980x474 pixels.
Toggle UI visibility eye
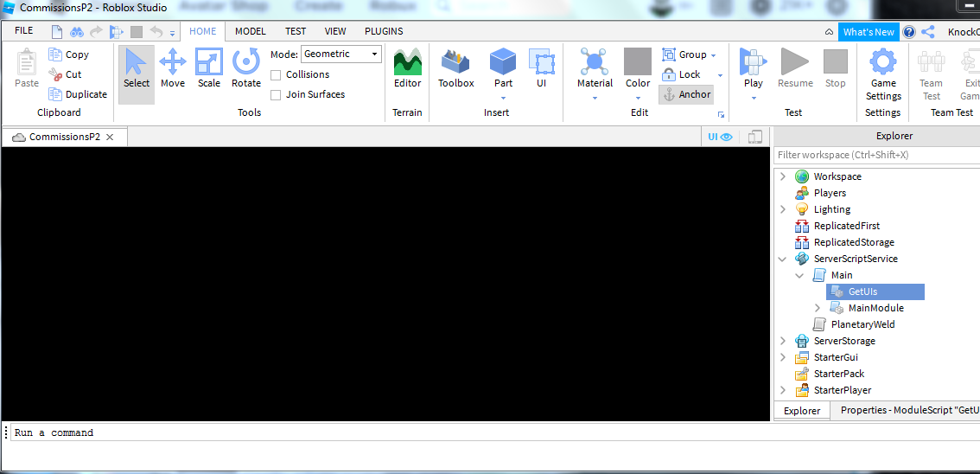point(720,137)
